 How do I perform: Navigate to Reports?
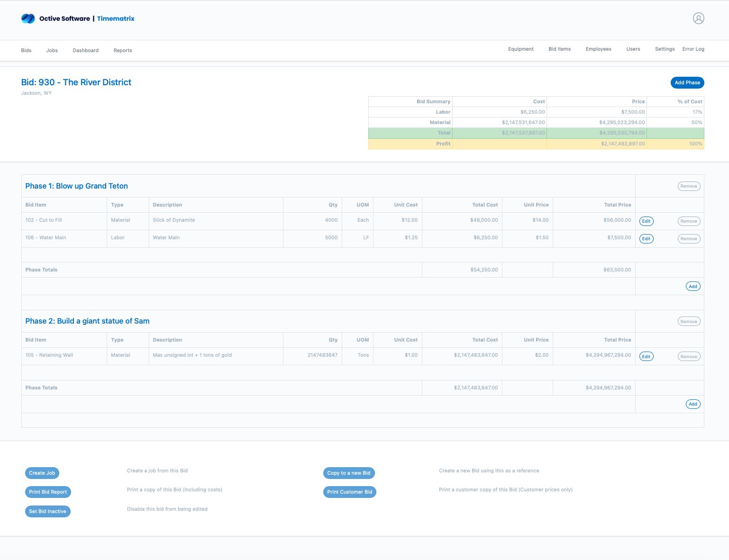point(123,50)
